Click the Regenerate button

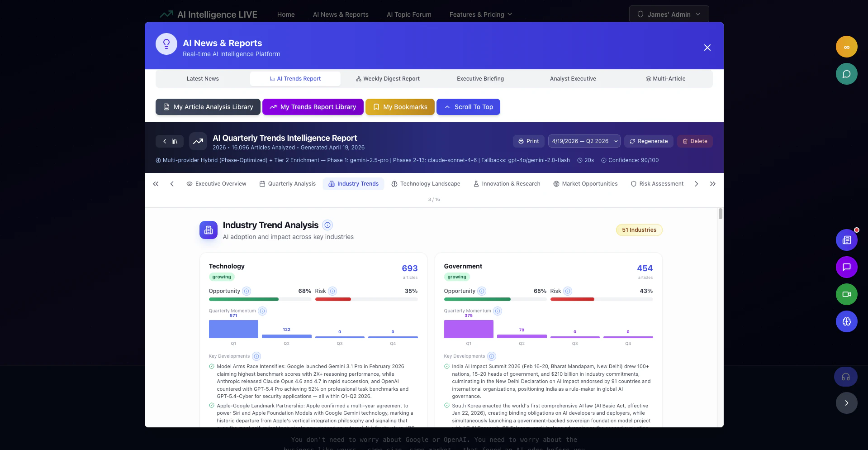pos(649,141)
